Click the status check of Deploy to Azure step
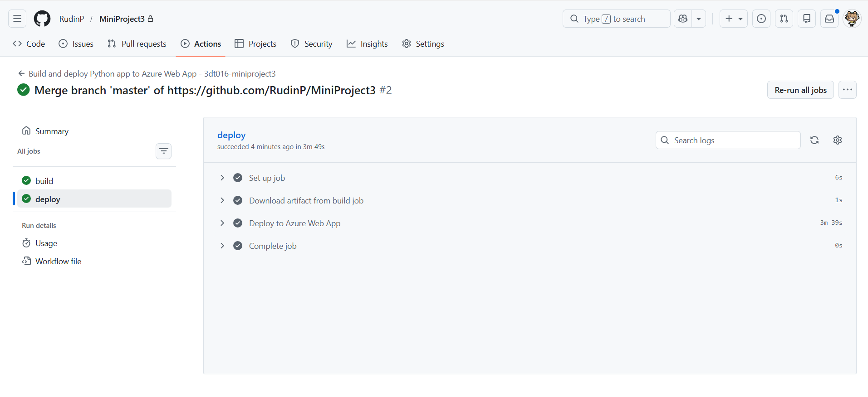The image size is (868, 397). click(x=238, y=223)
